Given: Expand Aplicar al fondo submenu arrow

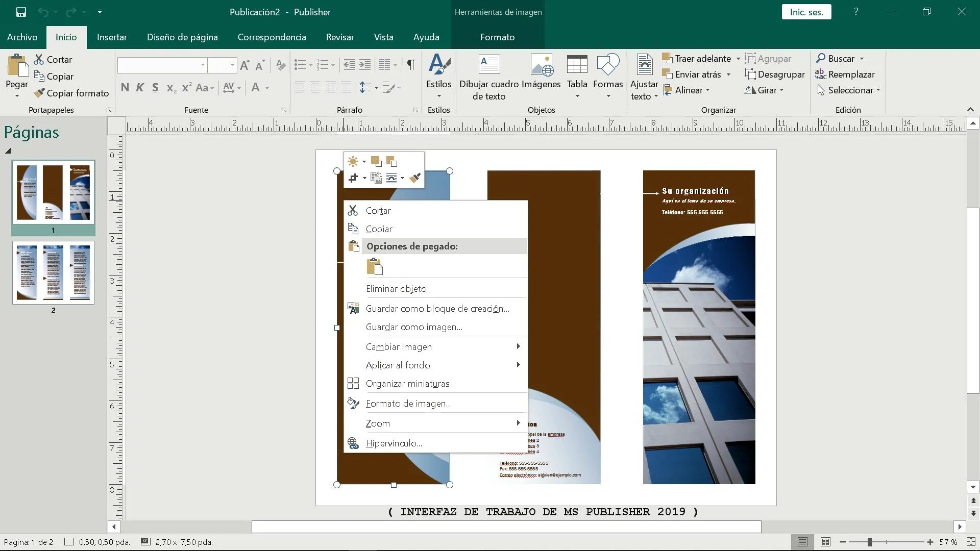Looking at the screenshot, I should [x=518, y=365].
